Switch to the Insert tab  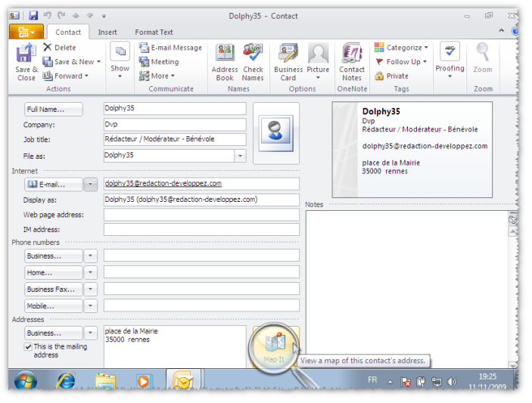107,32
